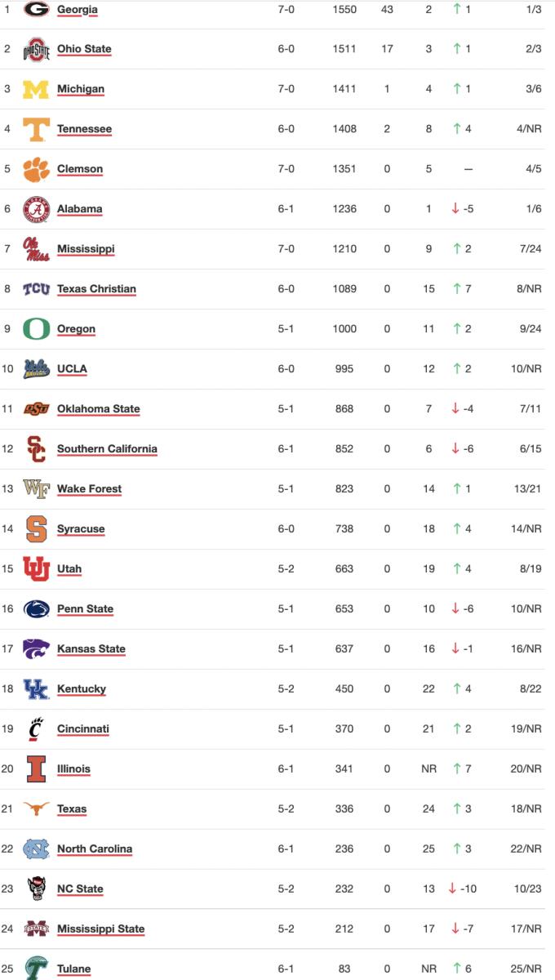Viewport: 555px width, 980px height.
Task: Click the Penn State lion logo
Action: tap(36, 609)
